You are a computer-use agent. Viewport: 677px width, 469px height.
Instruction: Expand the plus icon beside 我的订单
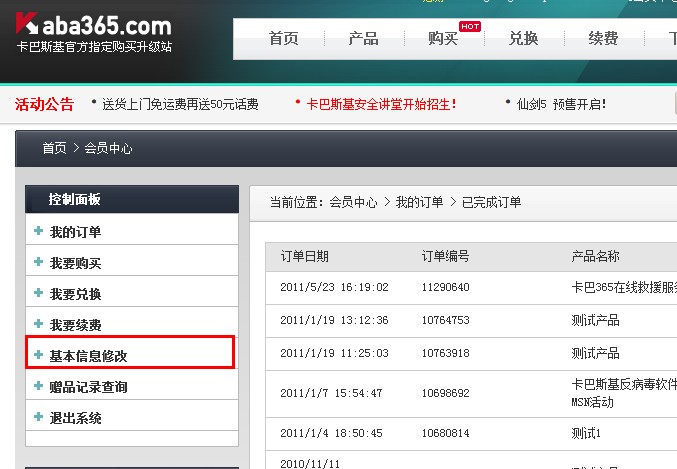coord(38,231)
